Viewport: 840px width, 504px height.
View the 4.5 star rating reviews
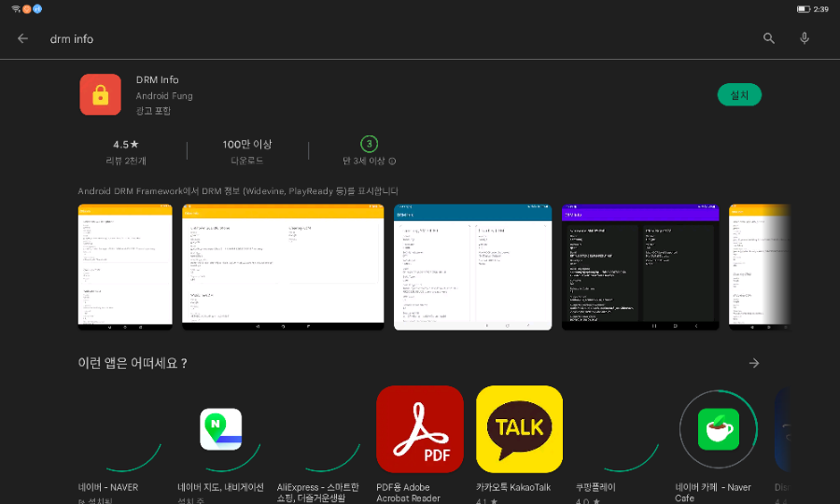tap(126, 151)
